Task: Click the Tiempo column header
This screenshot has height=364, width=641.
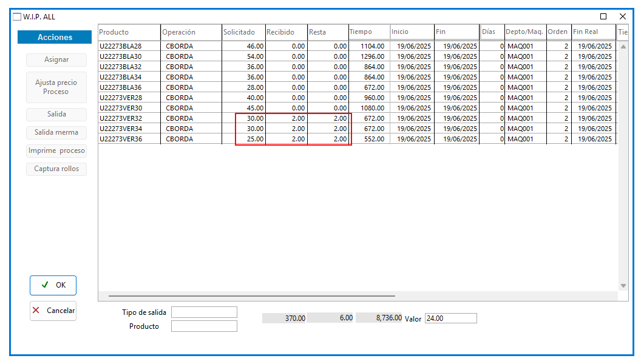Action: pos(370,32)
